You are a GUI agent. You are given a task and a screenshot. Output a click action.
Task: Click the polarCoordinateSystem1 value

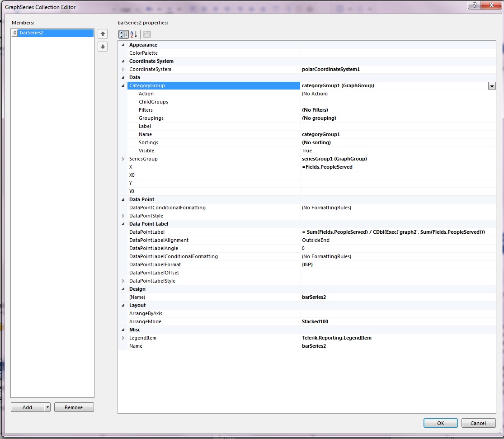(331, 69)
